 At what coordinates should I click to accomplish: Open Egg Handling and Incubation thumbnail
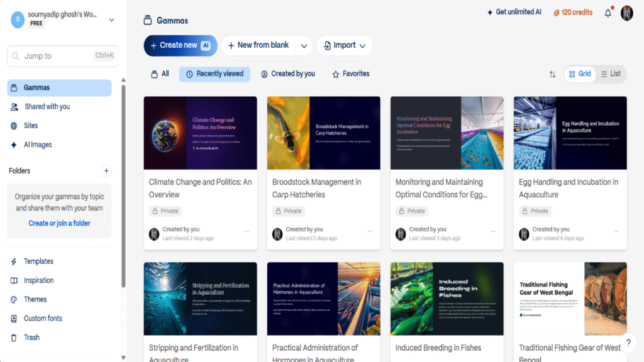click(570, 133)
